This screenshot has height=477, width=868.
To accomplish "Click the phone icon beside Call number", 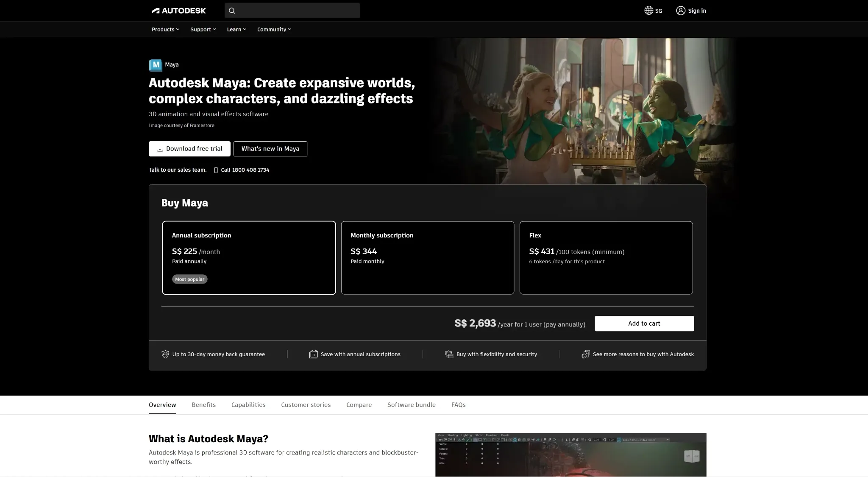I will 216,170.
